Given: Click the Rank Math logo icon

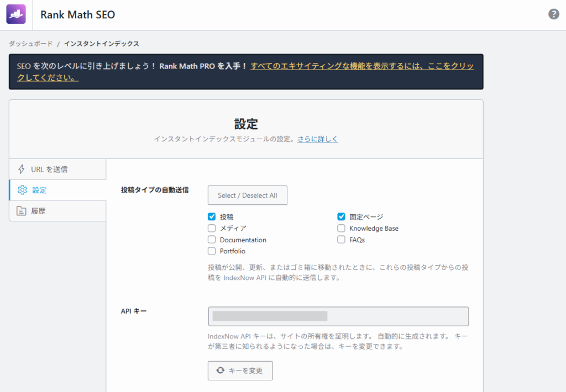Looking at the screenshot, I should pos(16,14).
